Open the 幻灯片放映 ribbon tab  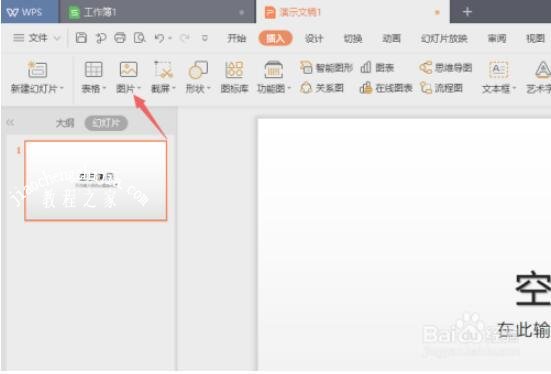444,38
